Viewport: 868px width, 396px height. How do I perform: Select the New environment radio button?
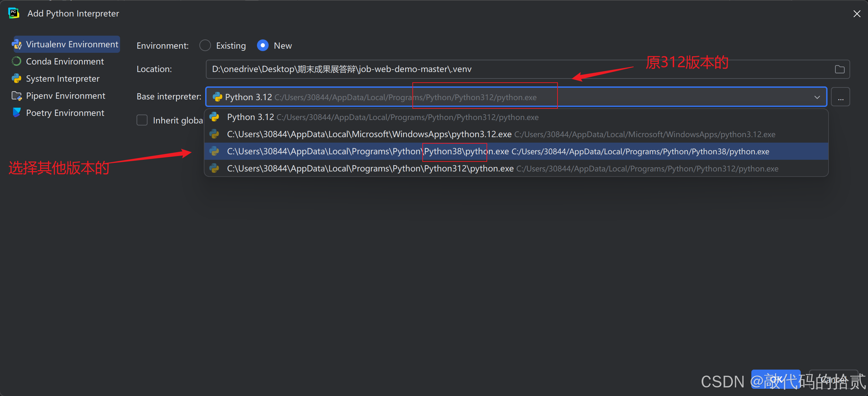coord(263,46)
